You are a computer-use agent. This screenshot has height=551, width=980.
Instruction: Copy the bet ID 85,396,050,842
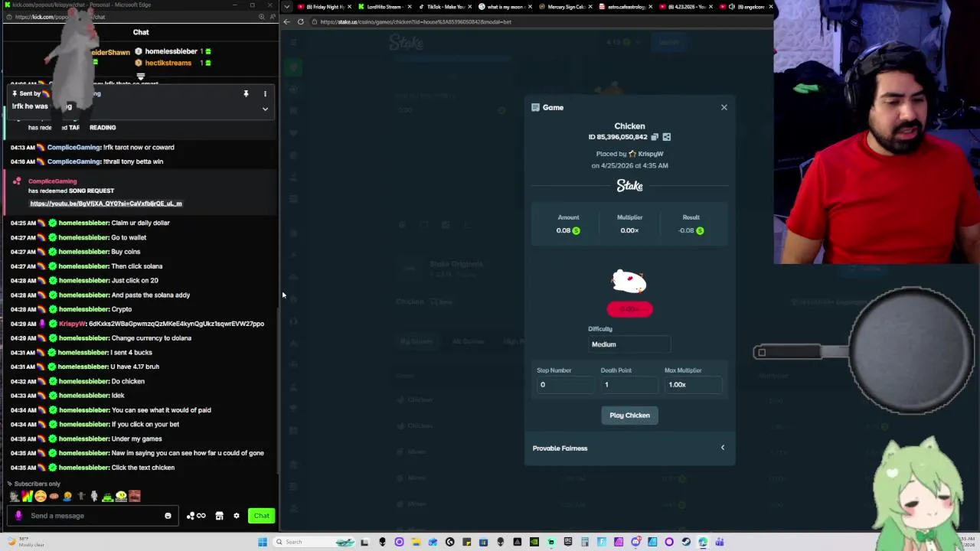[x=654, y=137]
